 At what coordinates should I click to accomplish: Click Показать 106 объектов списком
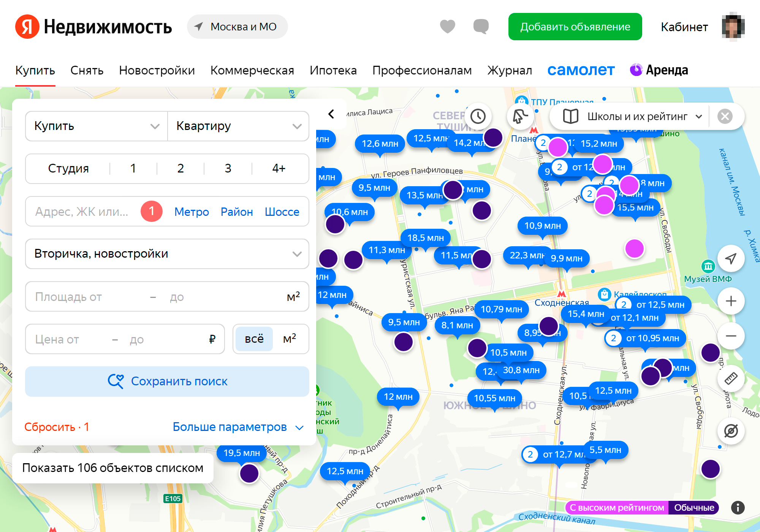[x=113, y=468]
